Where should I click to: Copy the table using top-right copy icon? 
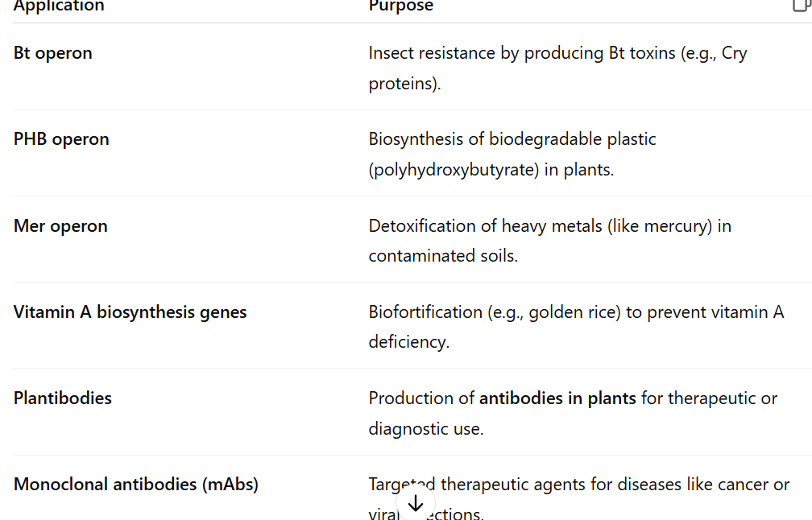coord(802,5)
